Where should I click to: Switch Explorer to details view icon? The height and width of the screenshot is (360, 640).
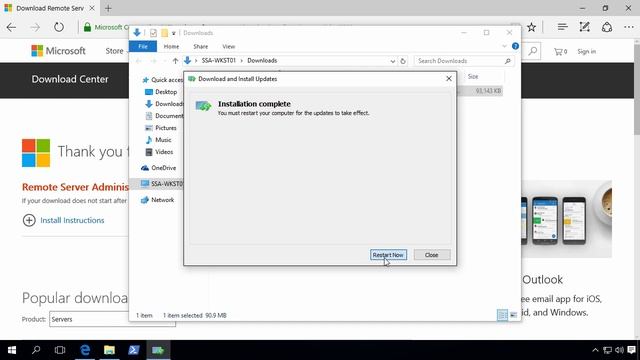point(502,315)
